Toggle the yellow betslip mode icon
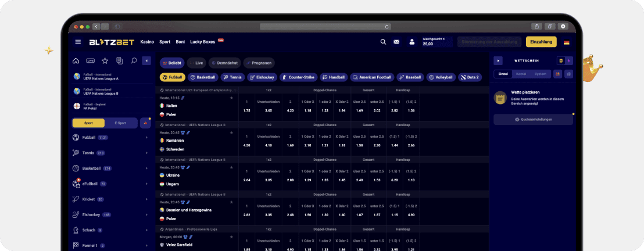This screenshot has width=644, height=251. [x=561, y=61]
